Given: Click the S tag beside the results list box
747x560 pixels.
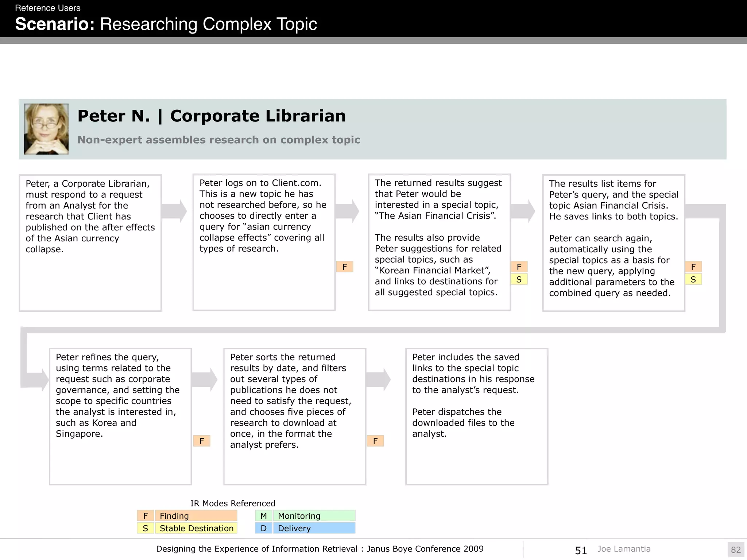Looking at the screenshot, I should [693, 279].
